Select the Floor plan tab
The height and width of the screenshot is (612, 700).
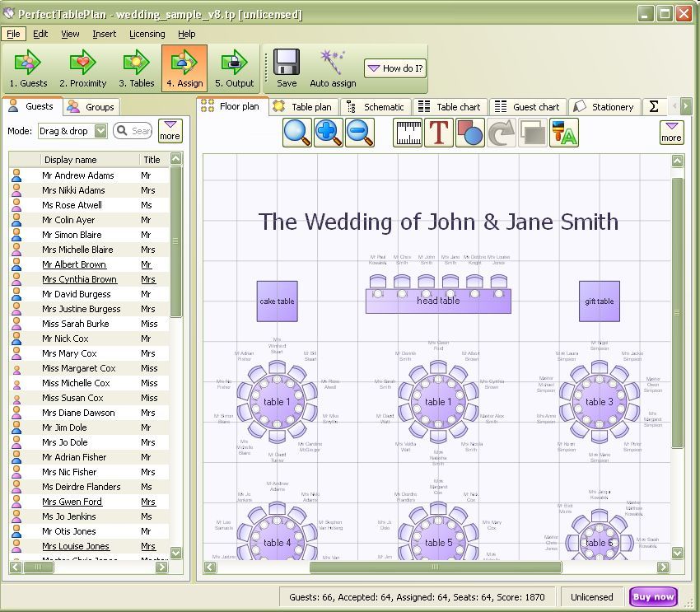(232, 106)
